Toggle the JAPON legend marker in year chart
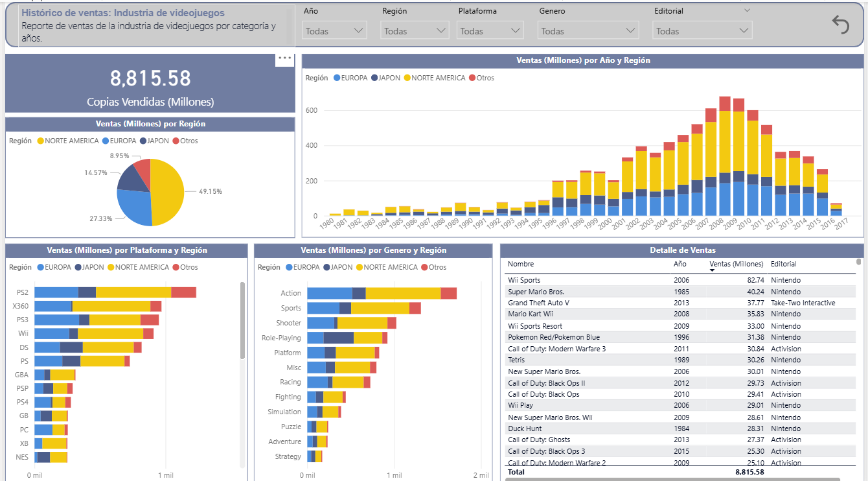The height and width of the screenshot is (481, 868). [x=374, y=78]
